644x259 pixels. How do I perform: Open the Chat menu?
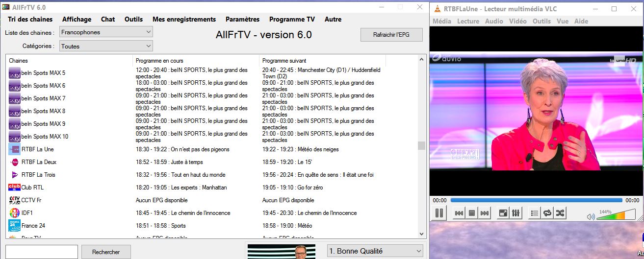[108, 19]
